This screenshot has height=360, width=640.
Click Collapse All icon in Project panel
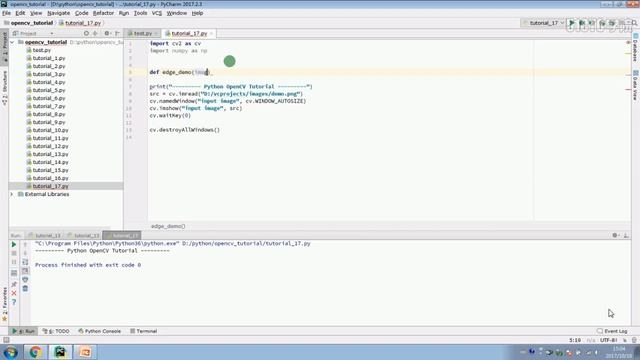coord(95,33)
